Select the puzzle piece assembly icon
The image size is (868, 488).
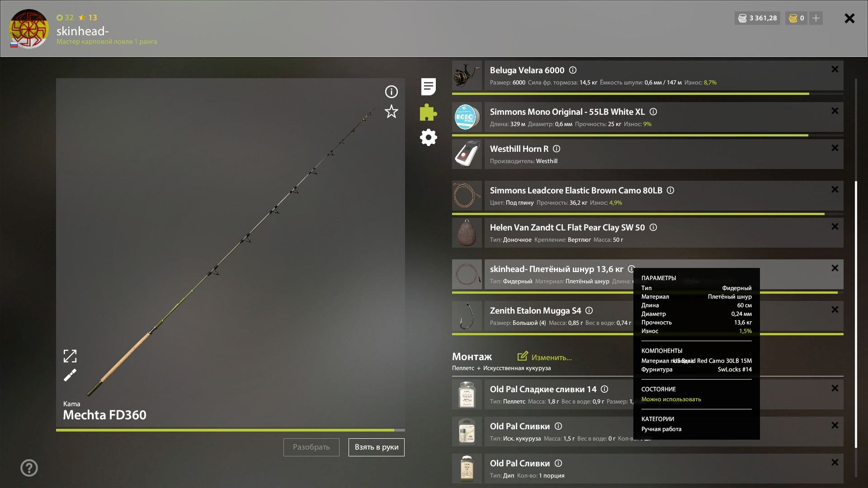tap(428, 113)
